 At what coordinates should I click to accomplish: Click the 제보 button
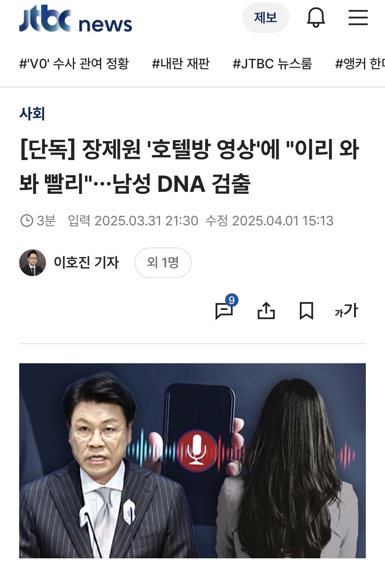point(266,18)
